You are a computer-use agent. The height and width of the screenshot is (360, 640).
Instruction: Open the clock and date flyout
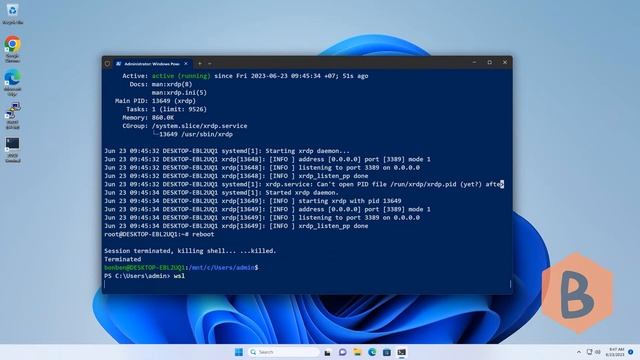(x=615, y=352)
